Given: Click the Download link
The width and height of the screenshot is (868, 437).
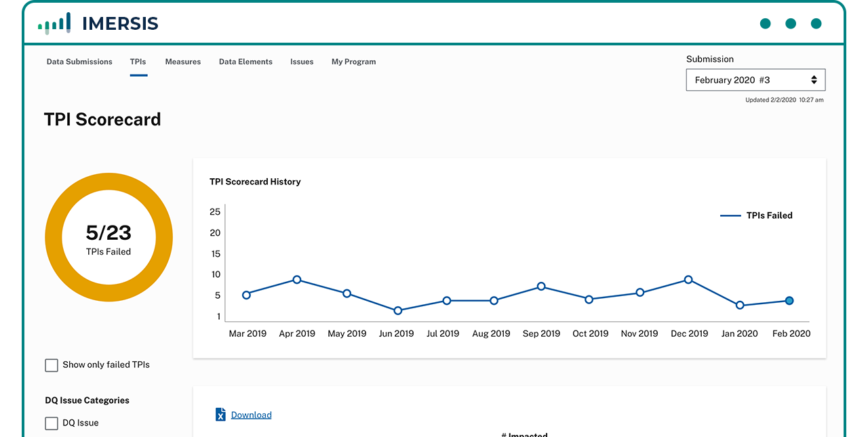Looking at the screenshot, I should point(251,415).
